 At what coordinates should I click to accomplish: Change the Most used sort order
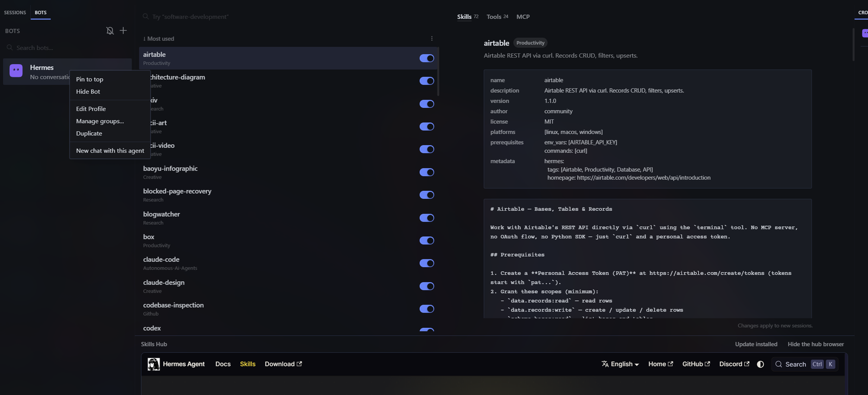click(x=158, y=38)
